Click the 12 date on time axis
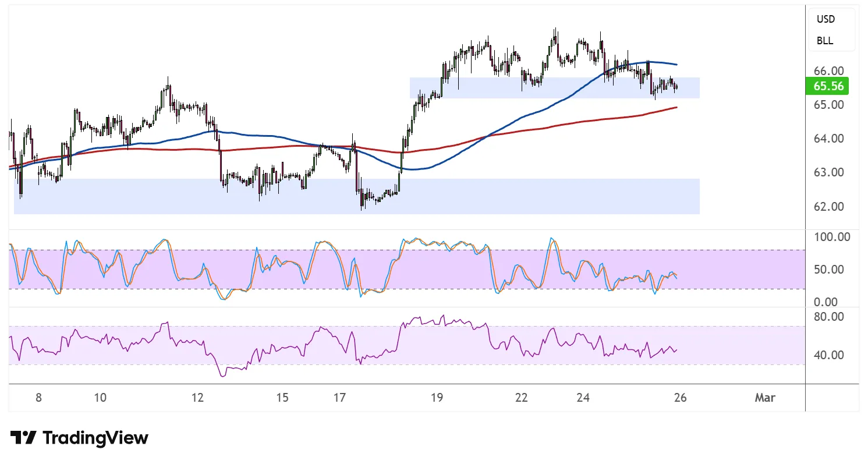The width and height of the screenshot is (868, 464). [x=197, y=398]
